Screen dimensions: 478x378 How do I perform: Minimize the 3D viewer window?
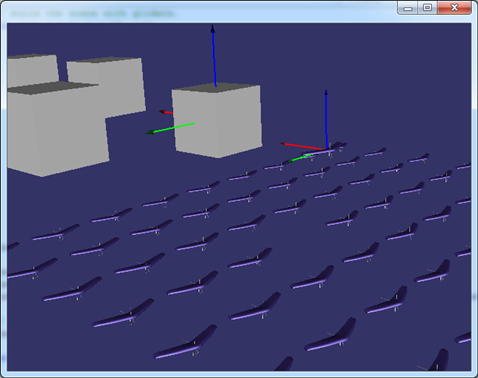(408, 8)
